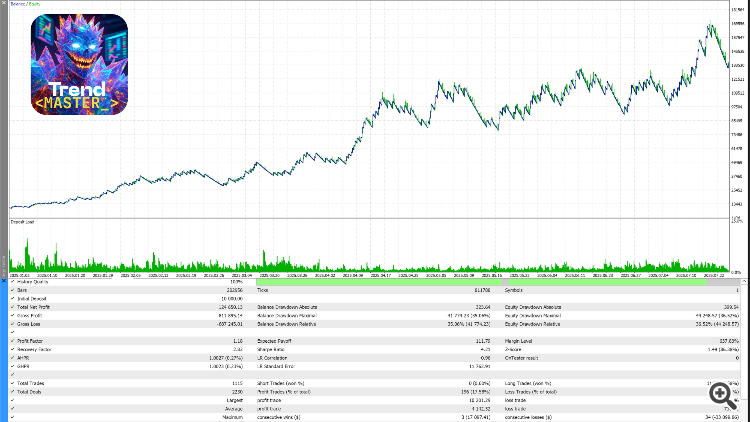Screen dimensions: 750x422
Task: Select the 'OnTester result' label
Action: click(x=522, y=358)
